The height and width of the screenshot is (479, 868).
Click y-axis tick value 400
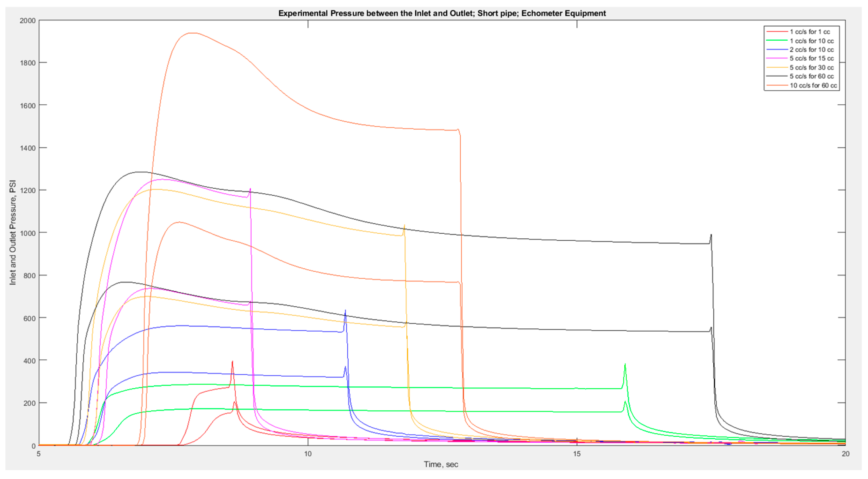click(29, 361)
